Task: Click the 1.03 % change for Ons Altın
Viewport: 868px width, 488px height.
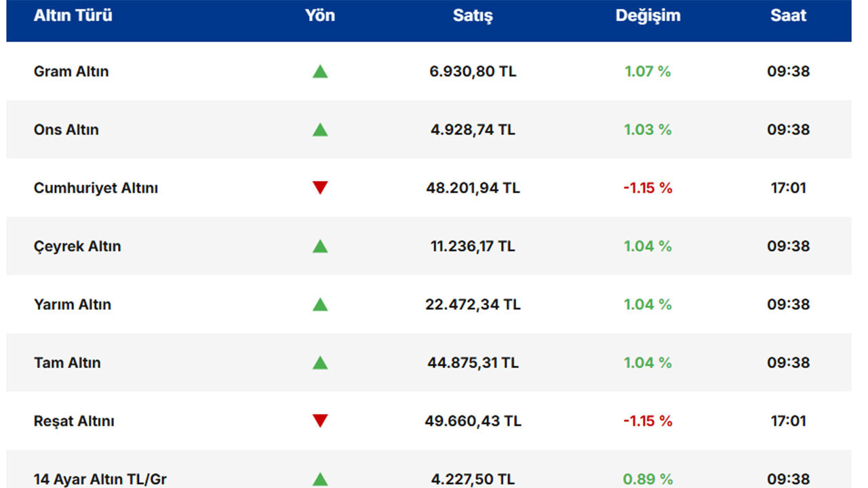Action: [x=648, y=129]
